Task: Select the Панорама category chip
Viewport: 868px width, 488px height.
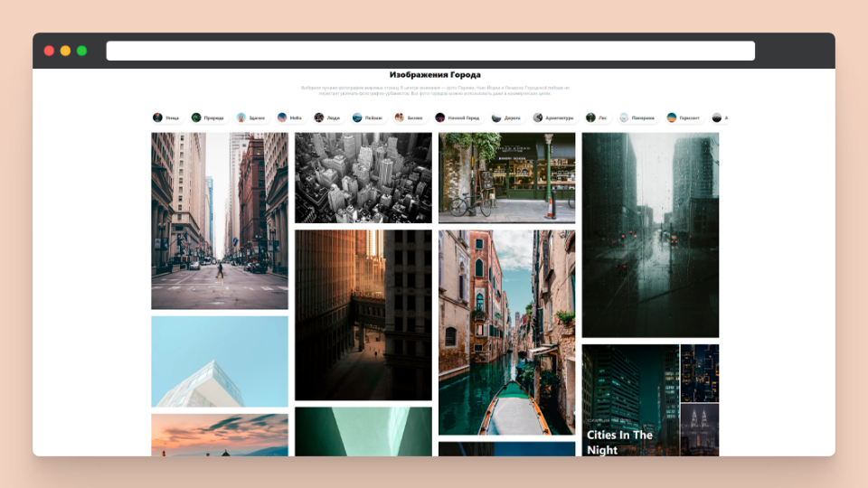Action: coord(637,117)
